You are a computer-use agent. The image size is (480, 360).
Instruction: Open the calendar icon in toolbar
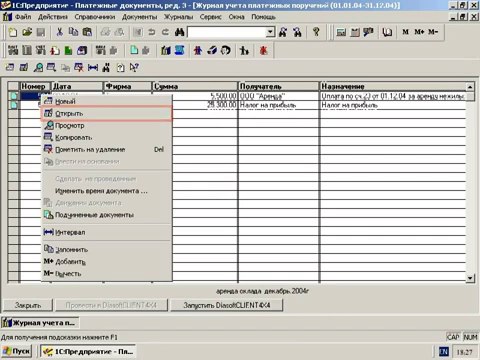[x=355, y=32]
